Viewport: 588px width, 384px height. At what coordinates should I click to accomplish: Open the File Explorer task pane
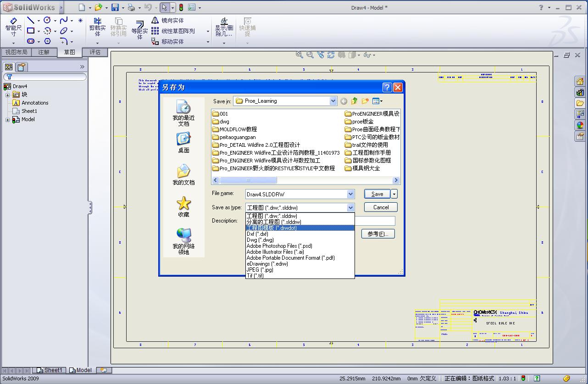(x=580, y=103)
